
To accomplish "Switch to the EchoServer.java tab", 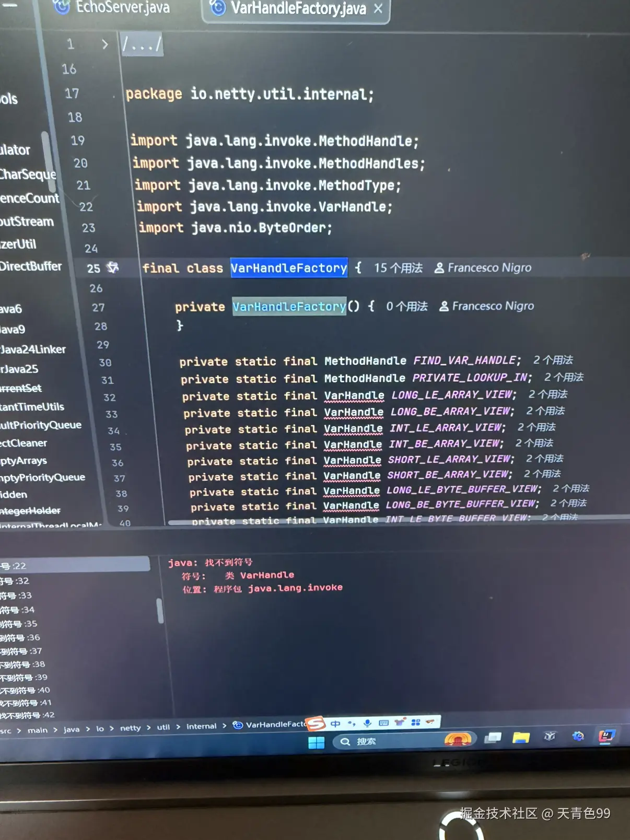I will pyautogui.click(x=122, y=7).
